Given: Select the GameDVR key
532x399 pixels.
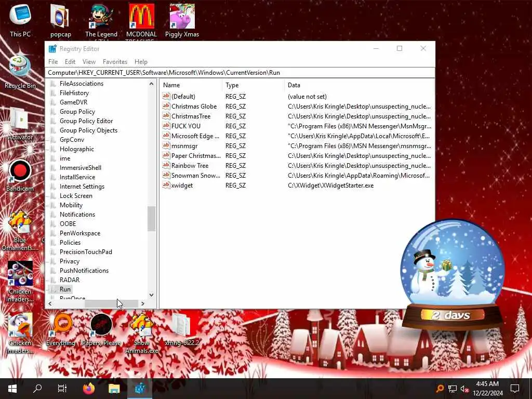Looking at the screenshot, I should coord(73,102).
